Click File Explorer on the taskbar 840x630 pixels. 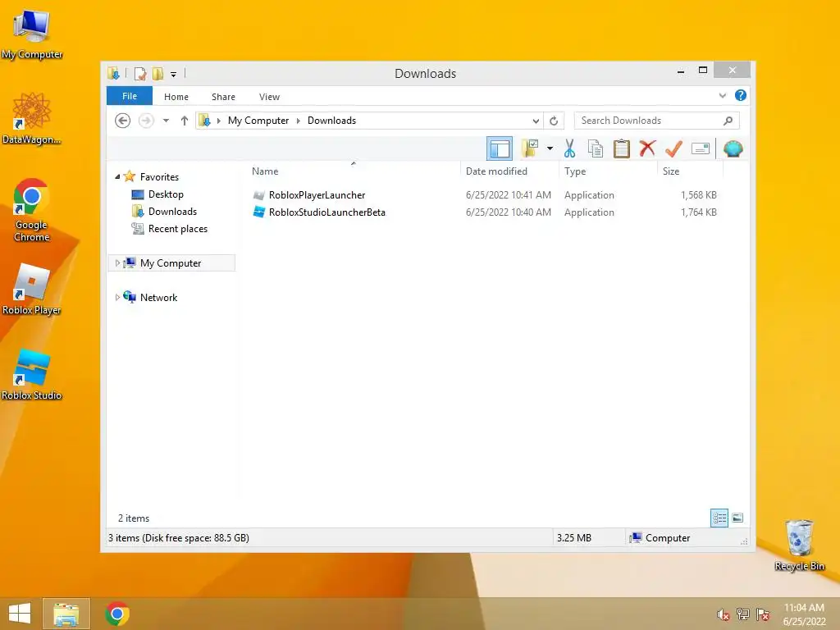(x=66, y=614)
